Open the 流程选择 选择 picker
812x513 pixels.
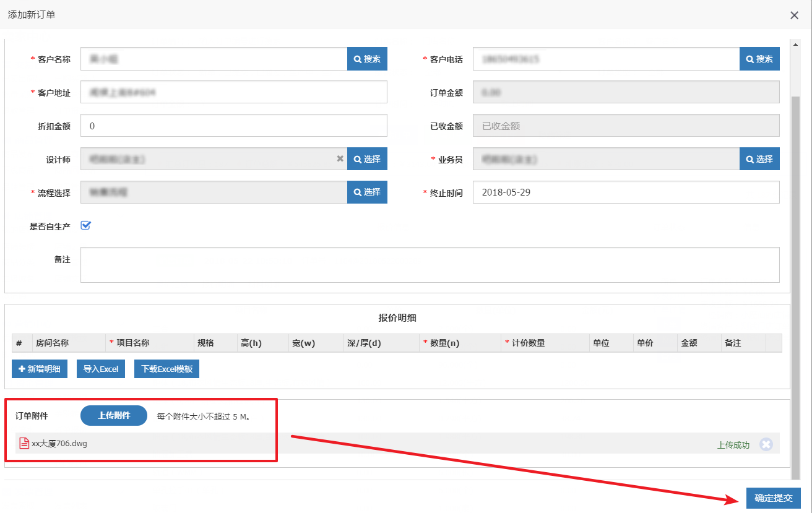[x=367, y=192]
